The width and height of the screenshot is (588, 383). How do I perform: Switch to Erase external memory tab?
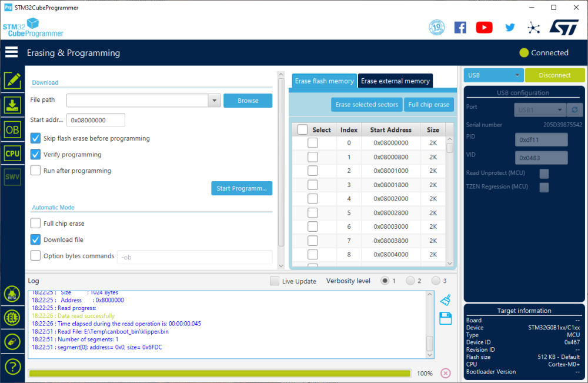(395, 81)
